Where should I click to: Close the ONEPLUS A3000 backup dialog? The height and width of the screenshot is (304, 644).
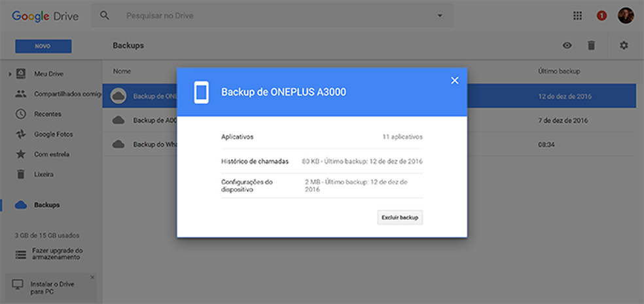tap(455, 81)
